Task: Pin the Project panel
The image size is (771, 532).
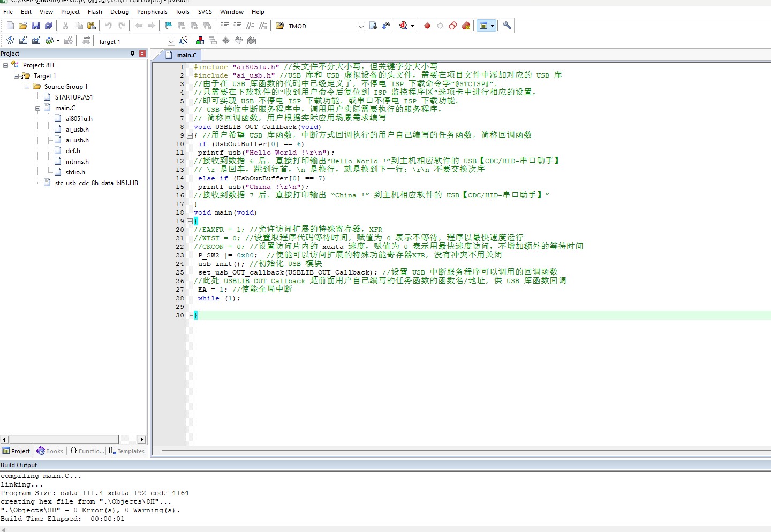Action: [133, 54]
